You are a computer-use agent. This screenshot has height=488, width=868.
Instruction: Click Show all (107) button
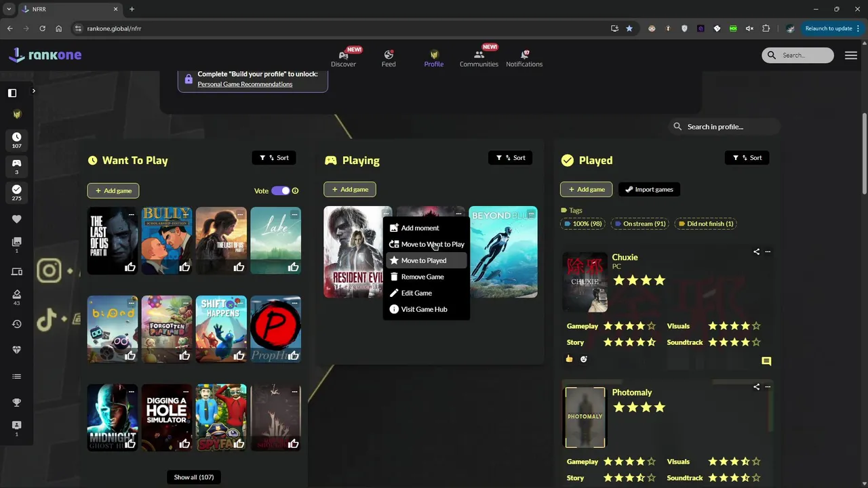194,477
